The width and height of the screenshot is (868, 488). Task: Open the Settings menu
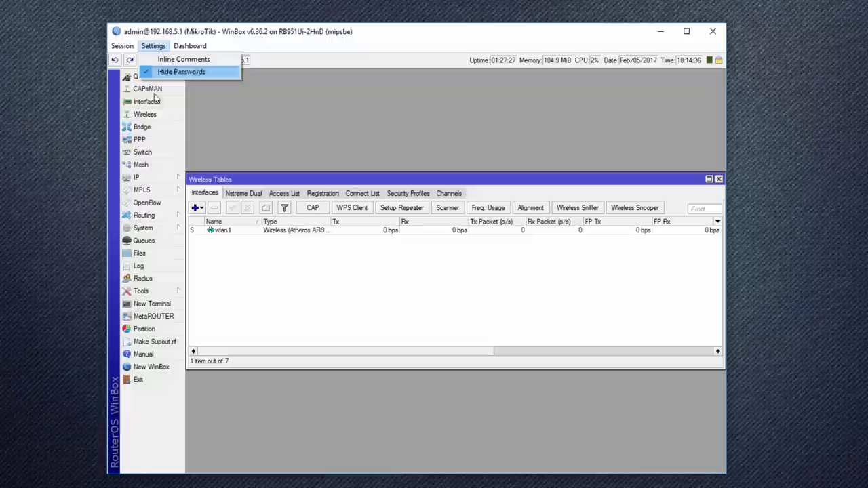pyautogui.click(x=153, y=46)
